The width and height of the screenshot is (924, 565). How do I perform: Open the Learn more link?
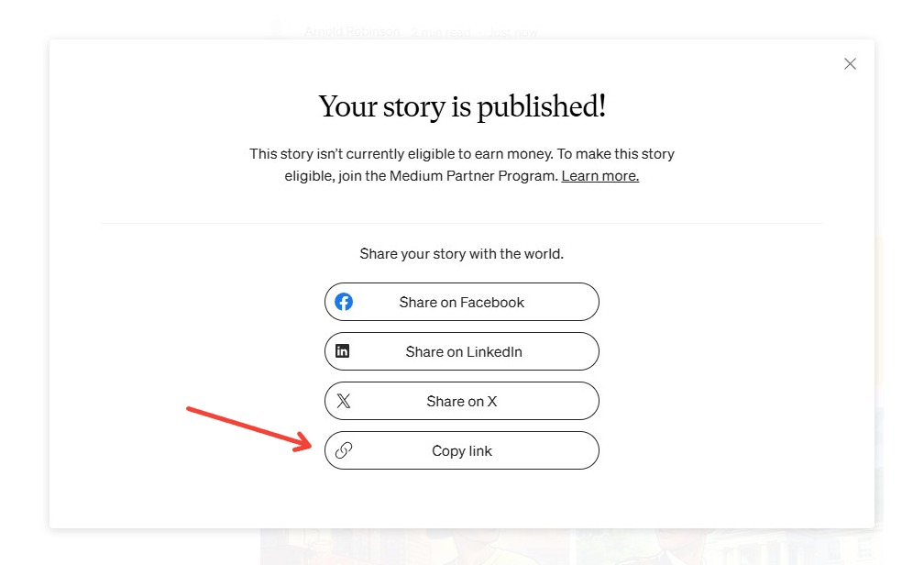pyautogui.click(x=599, y=176)
